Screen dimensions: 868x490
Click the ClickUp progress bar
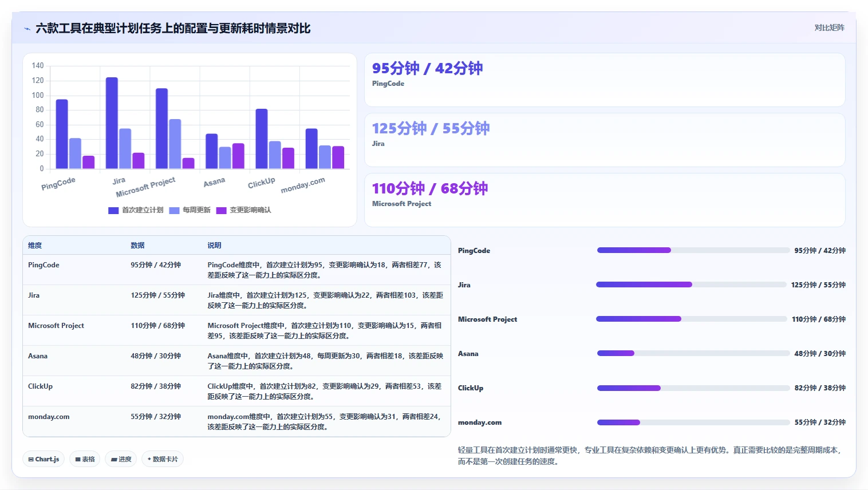tap(693, 388)
